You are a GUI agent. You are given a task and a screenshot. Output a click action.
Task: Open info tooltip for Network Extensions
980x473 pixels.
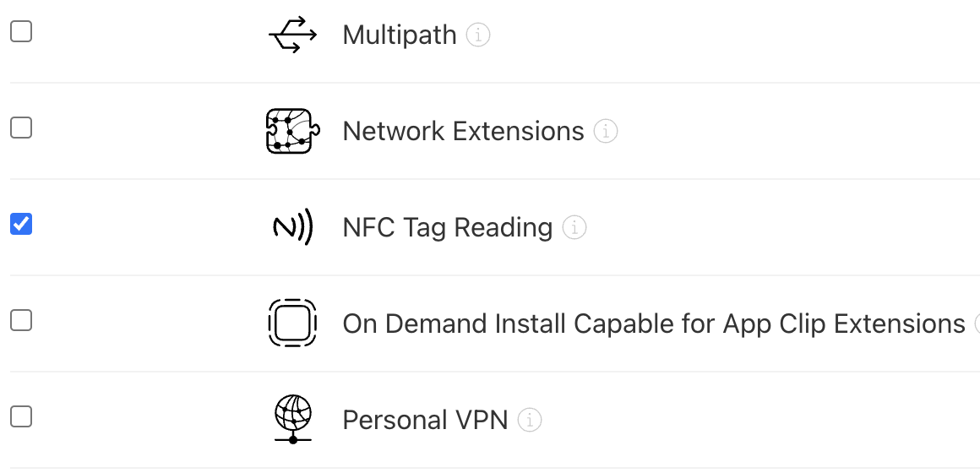point(606,131)
